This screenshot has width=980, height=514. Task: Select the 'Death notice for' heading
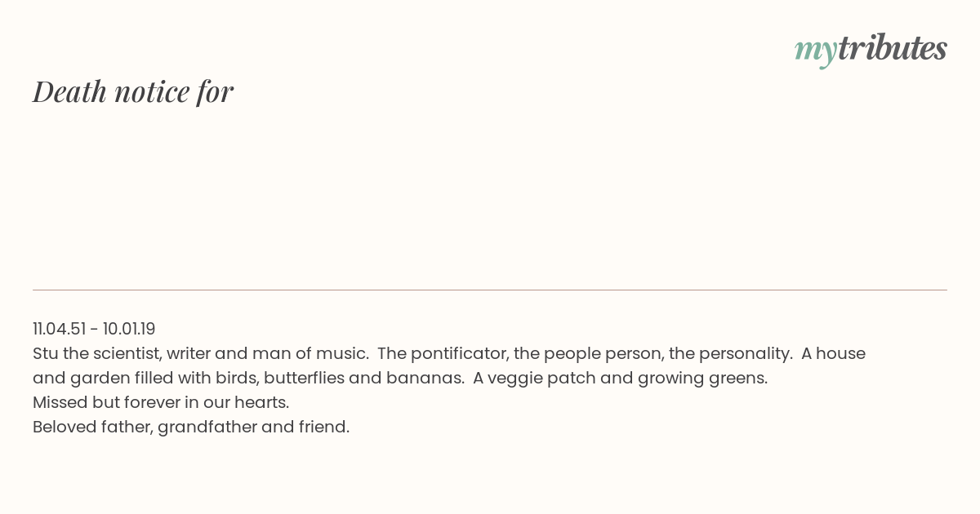(x=133, y=91)
